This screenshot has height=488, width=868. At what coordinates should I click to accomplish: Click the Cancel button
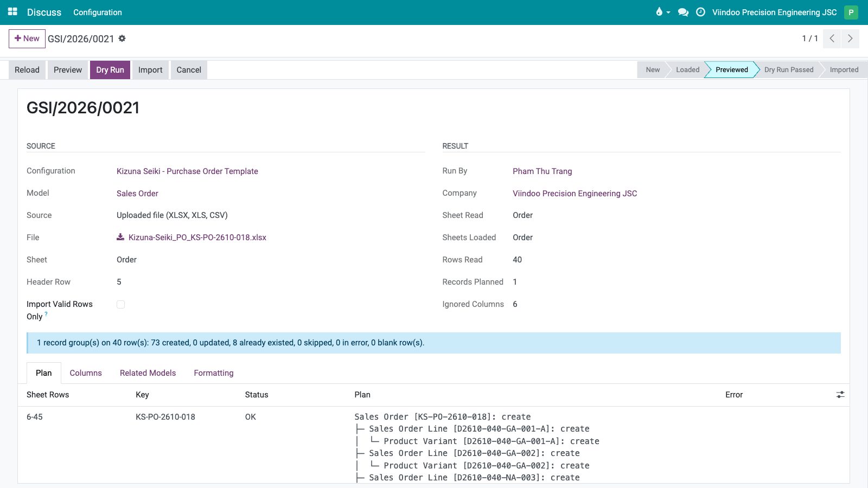click(189, 70)
